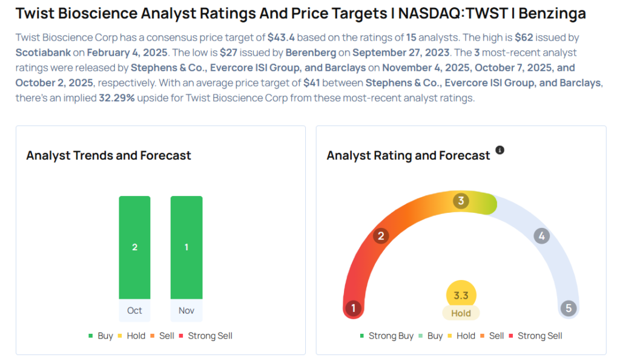Select the November green bar

point(186,247)
